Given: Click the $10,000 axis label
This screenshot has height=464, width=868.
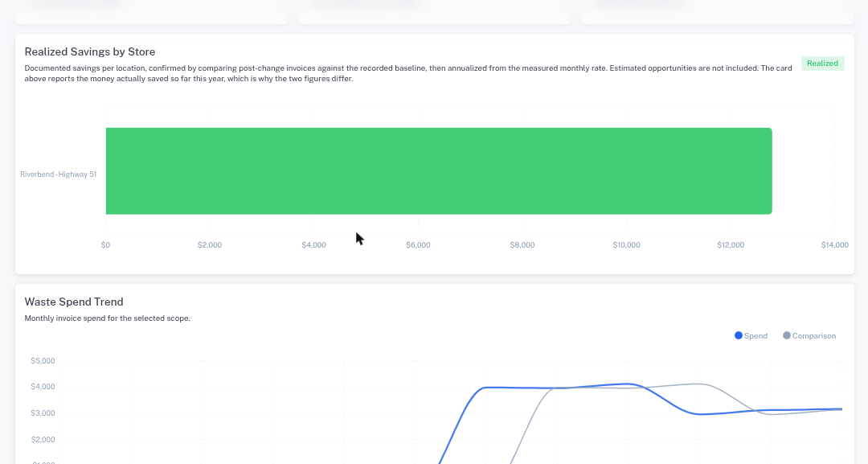Looking at the screenshot, I should point(627,244).
